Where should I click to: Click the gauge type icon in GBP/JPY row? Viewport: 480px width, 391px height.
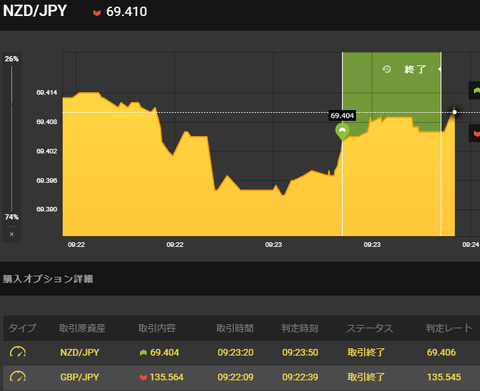tap(18, 377)
